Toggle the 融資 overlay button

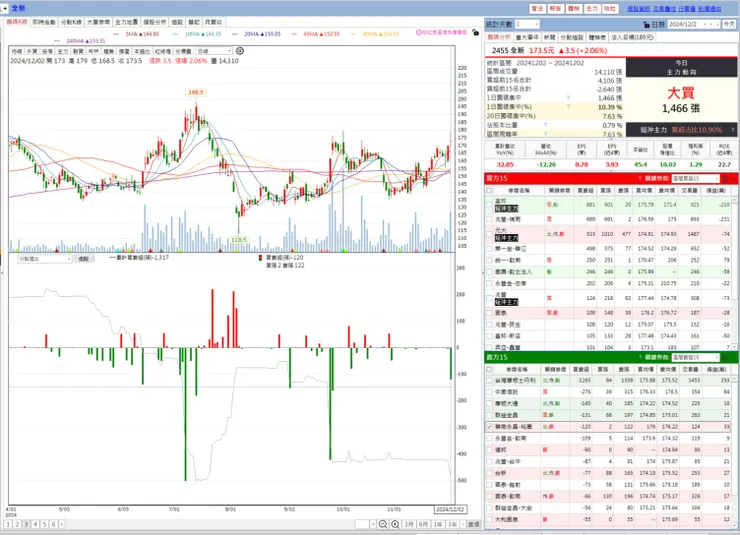[x=78, y=51]
